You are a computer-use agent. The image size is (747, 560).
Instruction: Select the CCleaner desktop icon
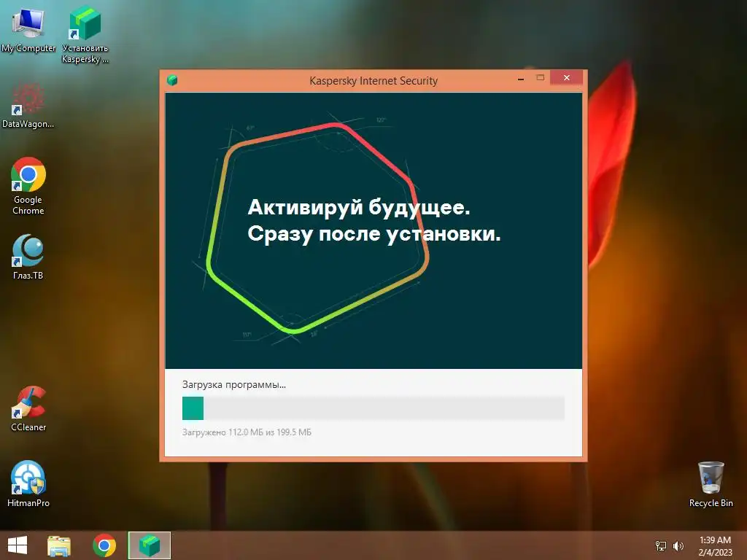28,408
